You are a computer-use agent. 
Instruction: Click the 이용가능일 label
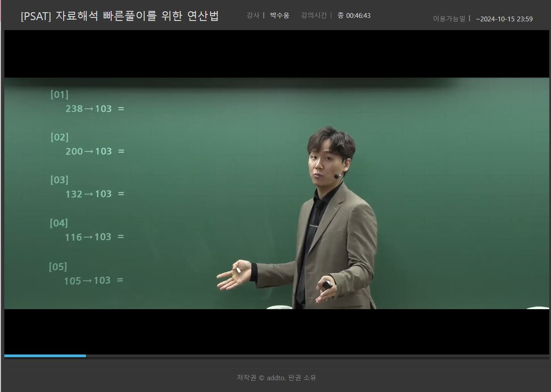[449, 19]
